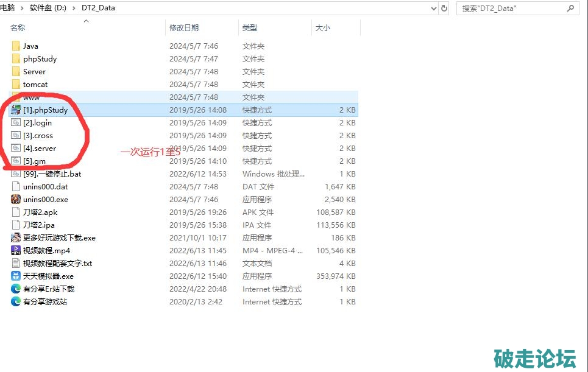Viewport: 588px width, 372px height.
Task: Click the search magnifier icon
Action: coord(571,9)
